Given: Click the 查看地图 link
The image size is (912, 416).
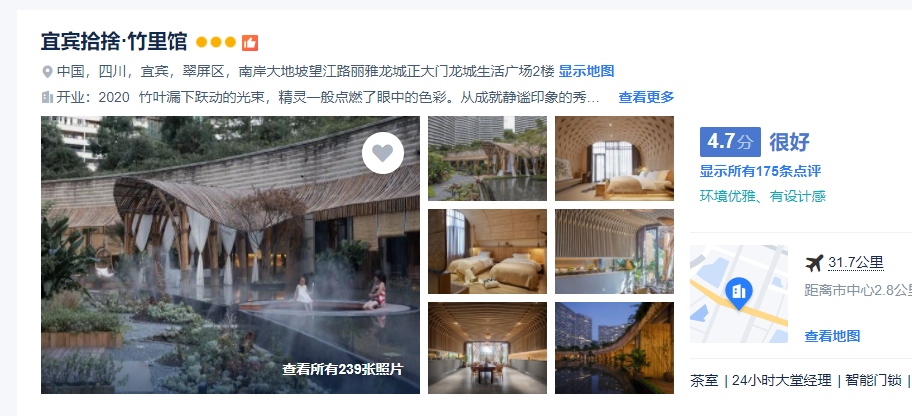Looking at the screenshot, I should (x=832, y=336).
